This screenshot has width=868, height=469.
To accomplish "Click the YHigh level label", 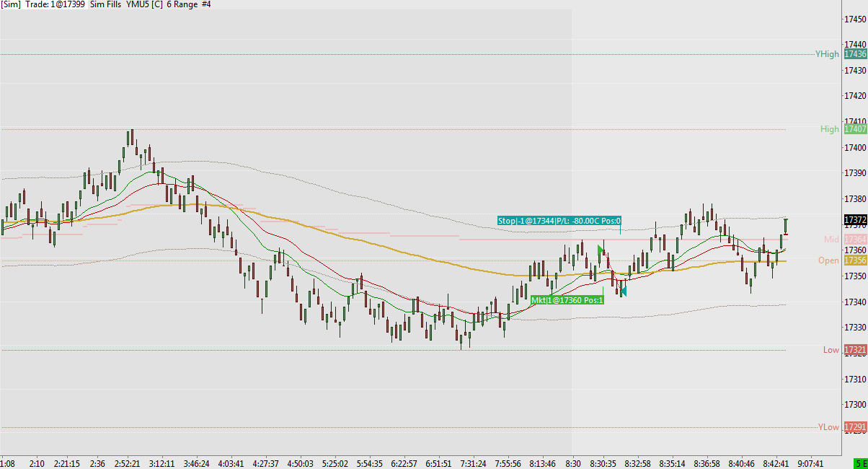I will (827, 54).
